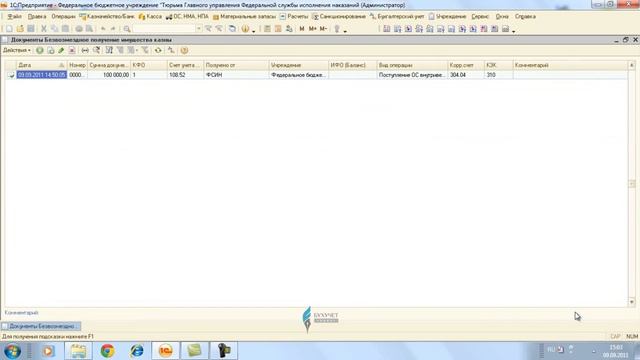Open the Материальные запасы menu

[244, 16]
